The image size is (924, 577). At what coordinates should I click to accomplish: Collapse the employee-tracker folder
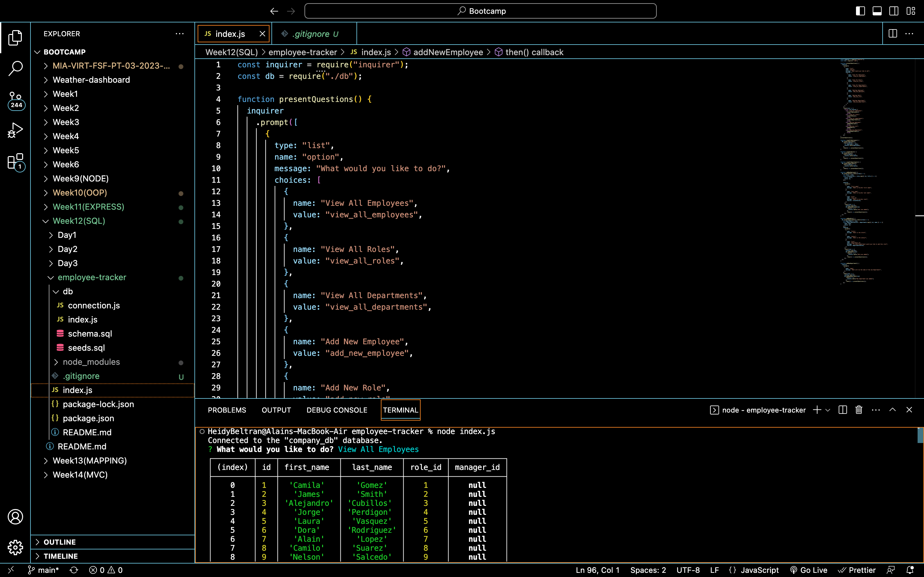coord(92,277)
